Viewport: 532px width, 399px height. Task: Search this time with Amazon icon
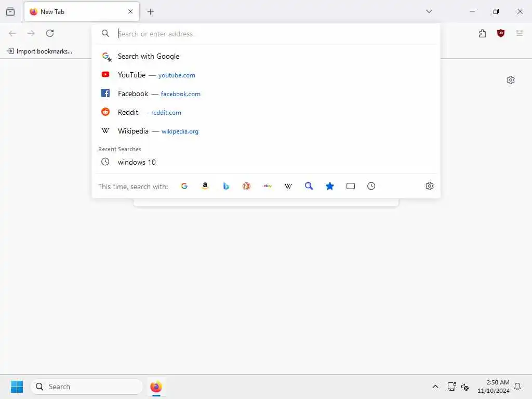pos(205,186)
